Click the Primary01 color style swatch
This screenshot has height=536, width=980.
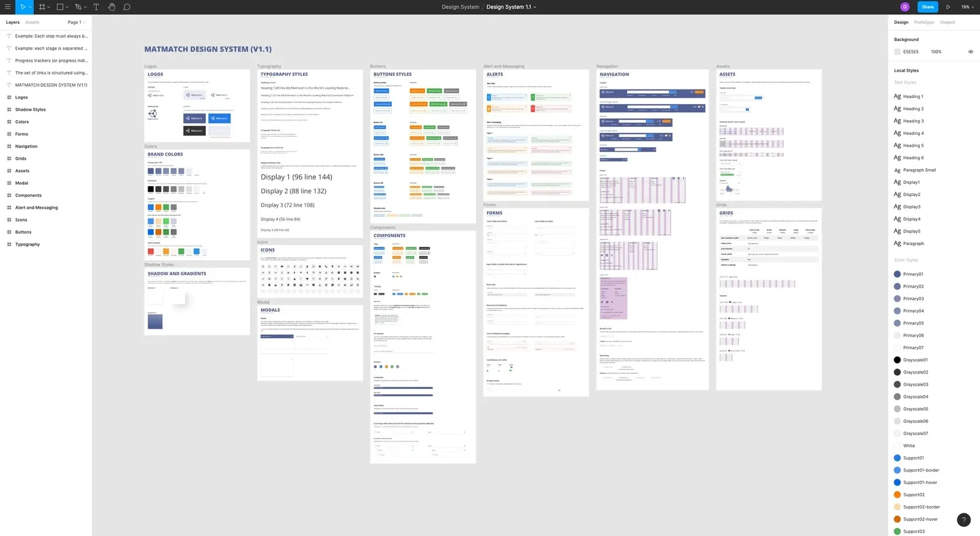coord(897,274)
